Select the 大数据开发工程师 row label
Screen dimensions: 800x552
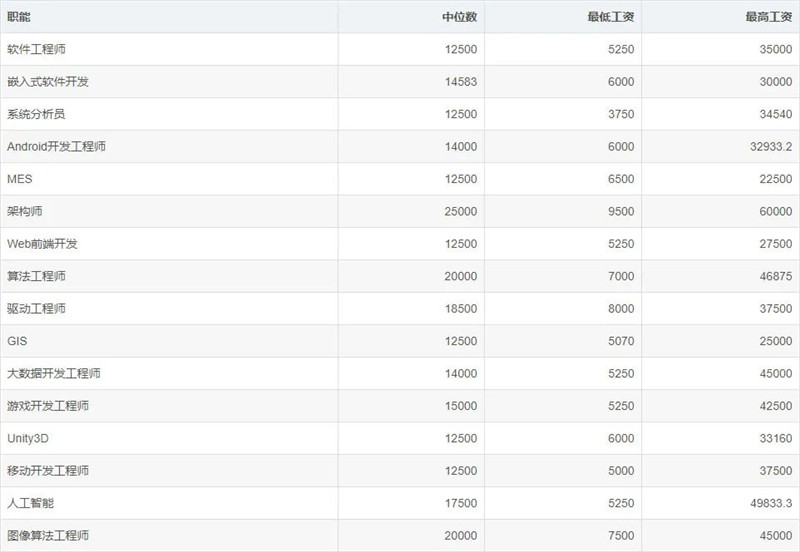54,374
